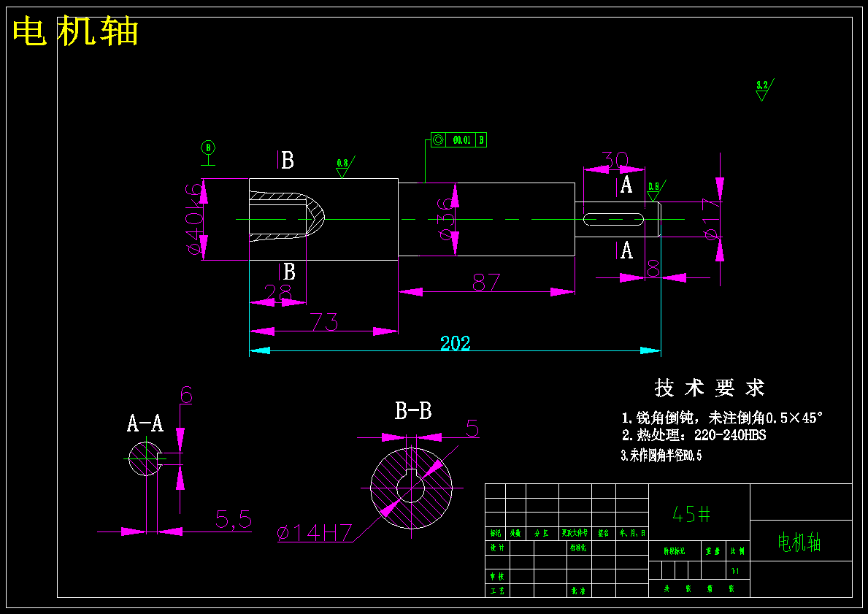868x614 pixels.
Task: Click the 审核 row label
Action: pos(498,576)
